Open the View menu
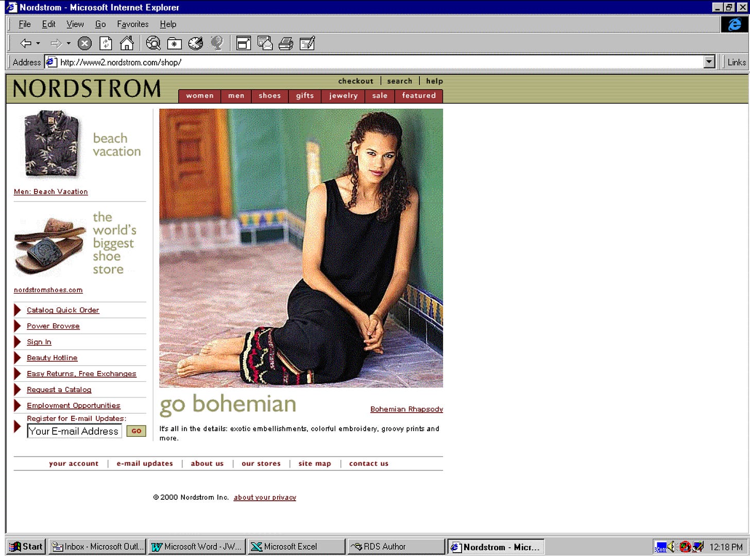Screen dimensions: 750x560 (75, 24)
